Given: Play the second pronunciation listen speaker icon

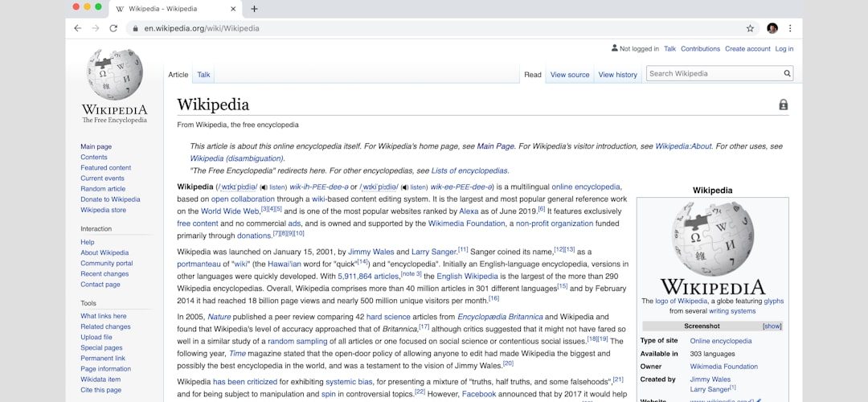Looking at the screenshot, I should pos(404,187).
